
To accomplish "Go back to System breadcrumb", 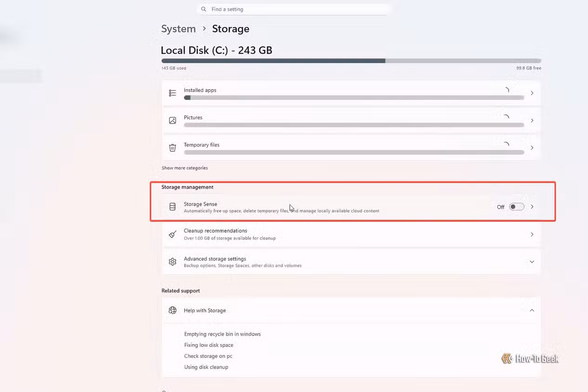I will click(x=178, y=29).
